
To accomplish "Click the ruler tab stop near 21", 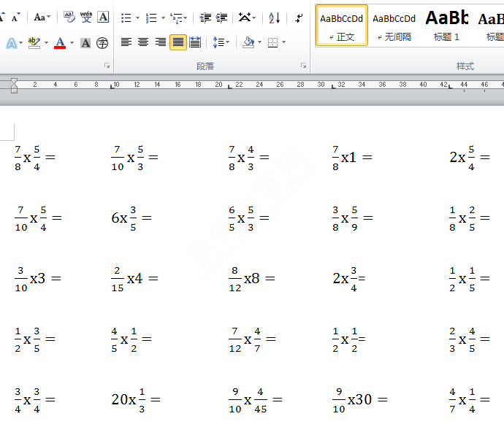I will 229,87.
